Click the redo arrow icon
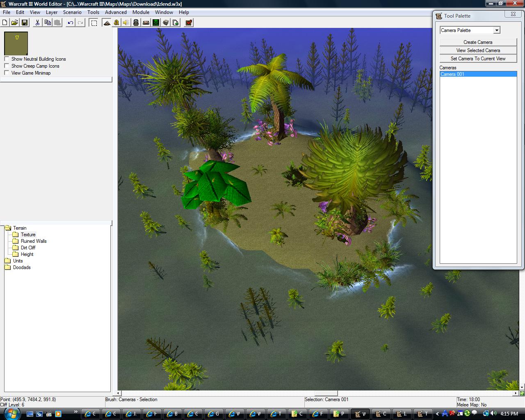525x420 pixels. pyautogui.click(x=80, y=23)
